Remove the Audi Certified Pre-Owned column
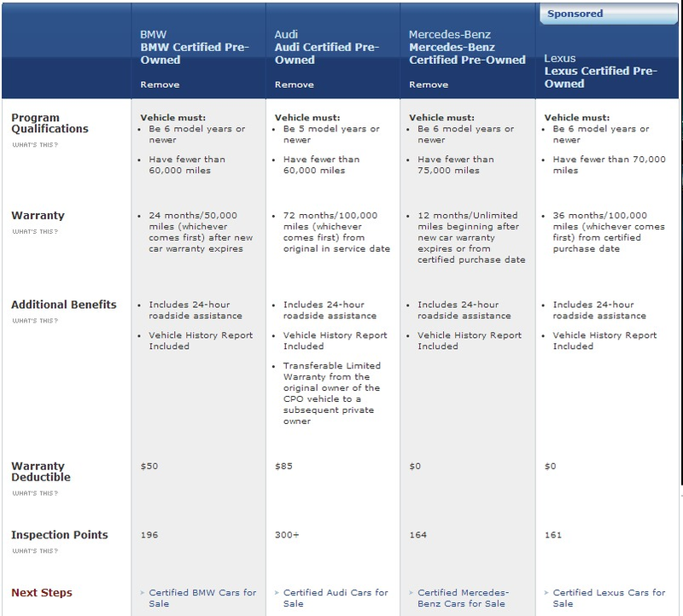 coord(294,84)
